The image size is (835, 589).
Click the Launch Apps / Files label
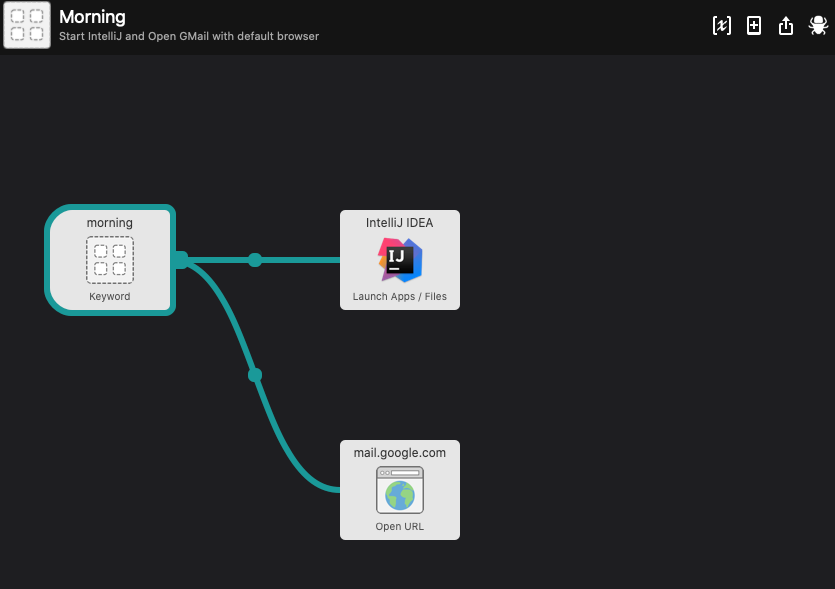[399, 296]
